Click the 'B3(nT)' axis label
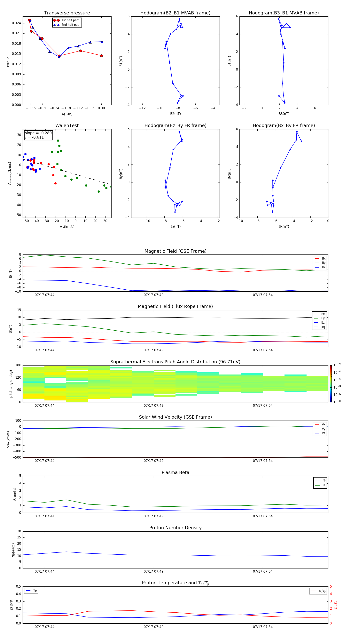351x644 pixels. point(284,114)
